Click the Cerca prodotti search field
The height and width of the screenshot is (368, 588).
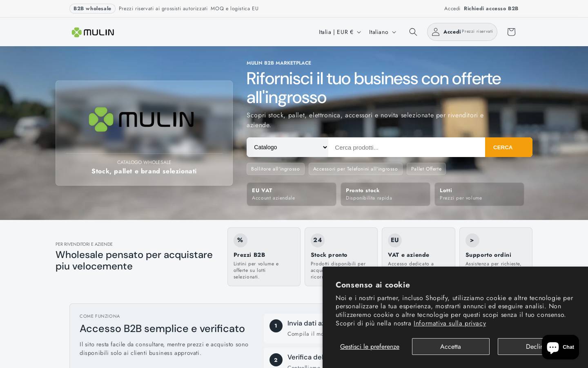coord(407,147)
